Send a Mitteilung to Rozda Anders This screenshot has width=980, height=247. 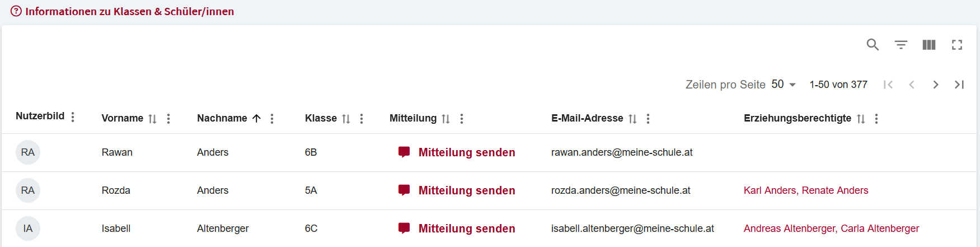[x=466, y=190]
